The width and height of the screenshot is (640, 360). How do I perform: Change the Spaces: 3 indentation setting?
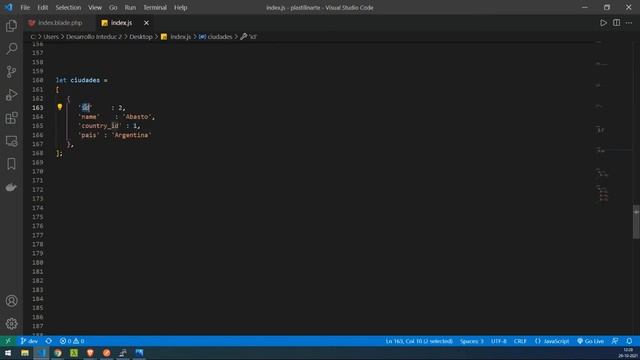(471, 341)
